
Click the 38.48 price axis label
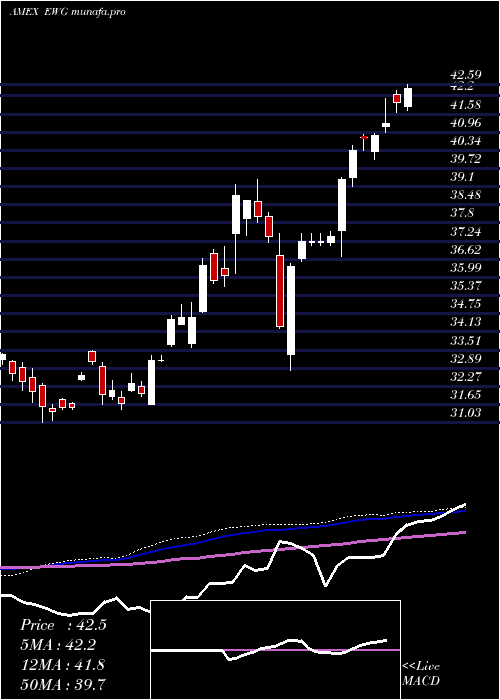[465, 195]
